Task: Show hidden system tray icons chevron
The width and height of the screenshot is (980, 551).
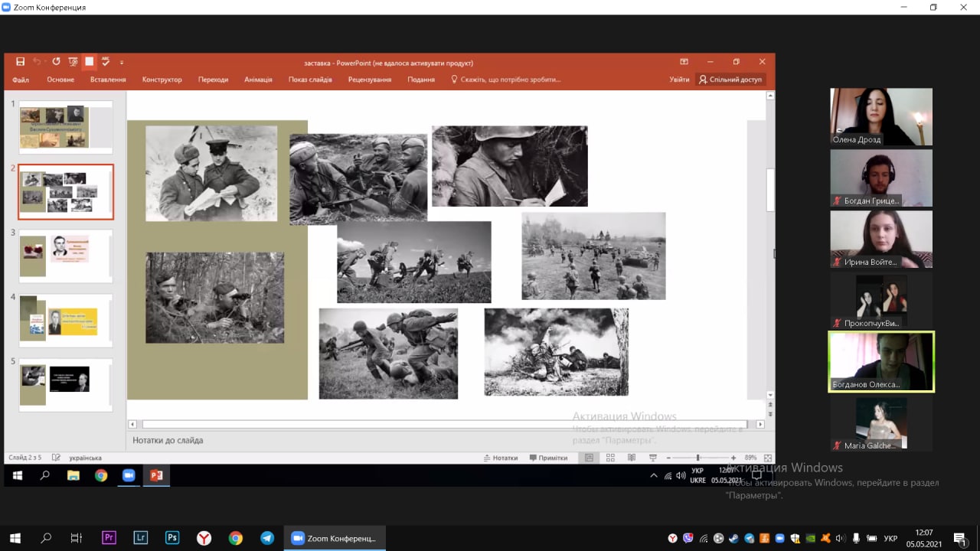Action: coord(653,475)
